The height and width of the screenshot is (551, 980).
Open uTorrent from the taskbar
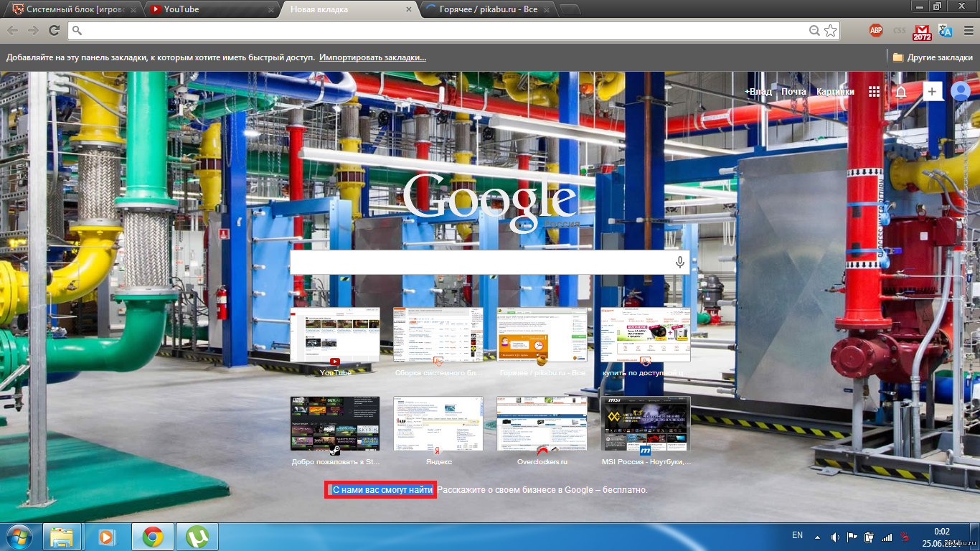(x=197, y=537)
